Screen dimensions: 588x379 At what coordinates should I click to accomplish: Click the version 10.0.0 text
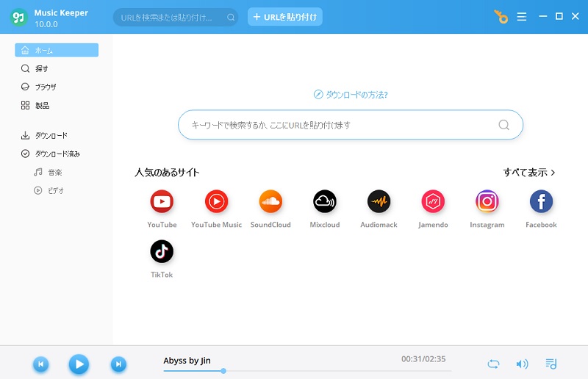(x=46, y=24)
